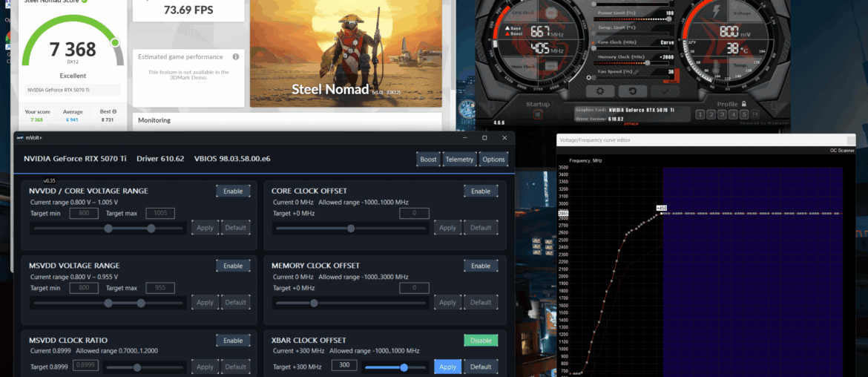This screenshot has height=377, width=868.
Task: Click Default under MSVDD Voltage Range
Action: (235, 302)
